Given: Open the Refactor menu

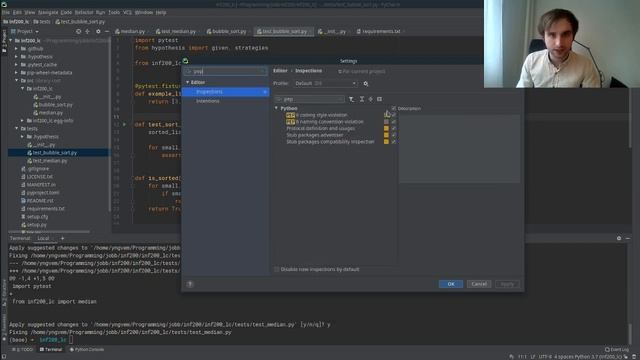Looking at the screenshot, I should 84,13.
